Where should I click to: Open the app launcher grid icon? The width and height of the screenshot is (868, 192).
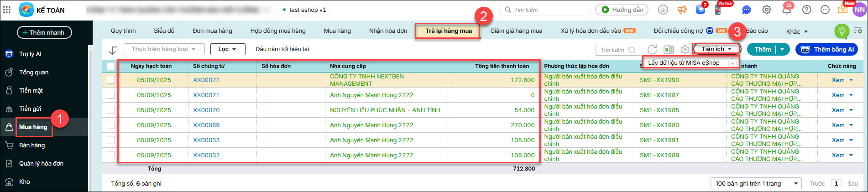click(x=7, y=10)
